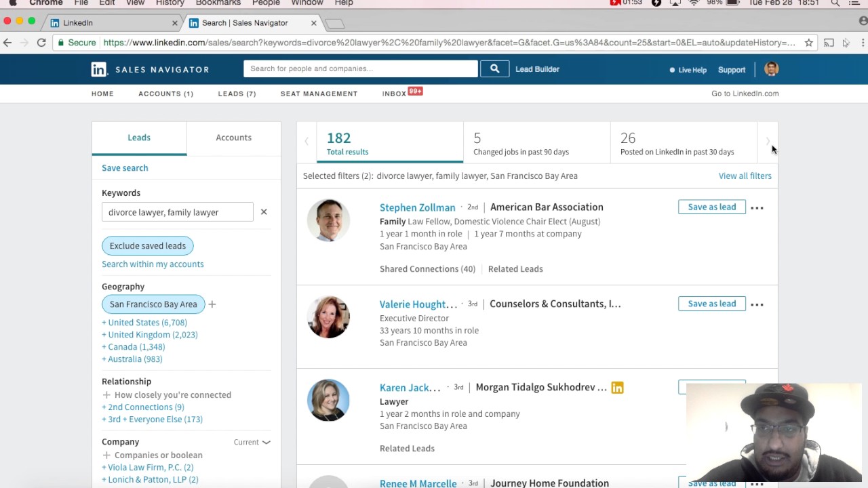Image resolution: width=868 pixels, height=488 pixels.
Task: Open Karen Jack's profile photo
Action: pos(328,400)
